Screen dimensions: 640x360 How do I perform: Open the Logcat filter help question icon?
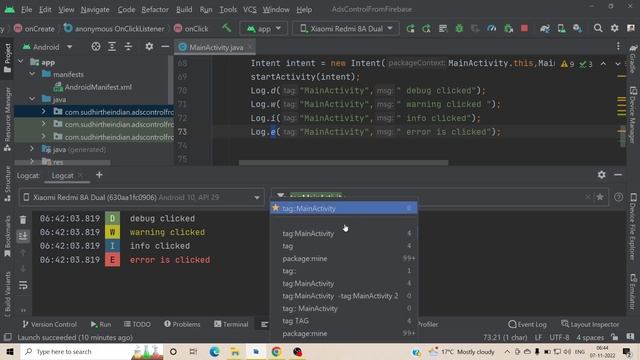[x=618, y=197]
